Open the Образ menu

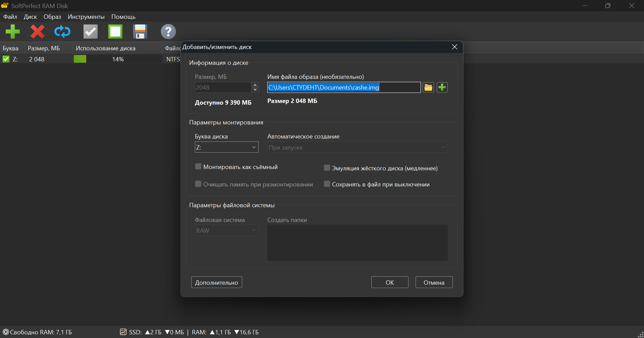point(52,17)
